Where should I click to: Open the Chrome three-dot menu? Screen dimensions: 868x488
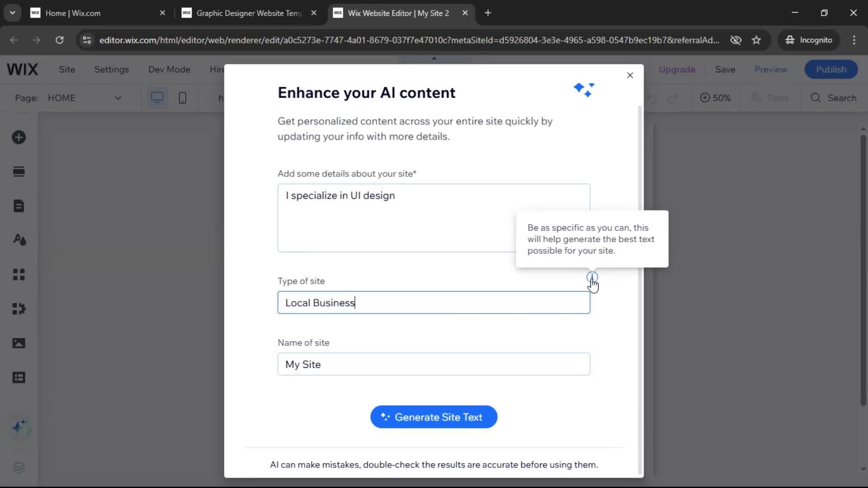pos(854,40)
